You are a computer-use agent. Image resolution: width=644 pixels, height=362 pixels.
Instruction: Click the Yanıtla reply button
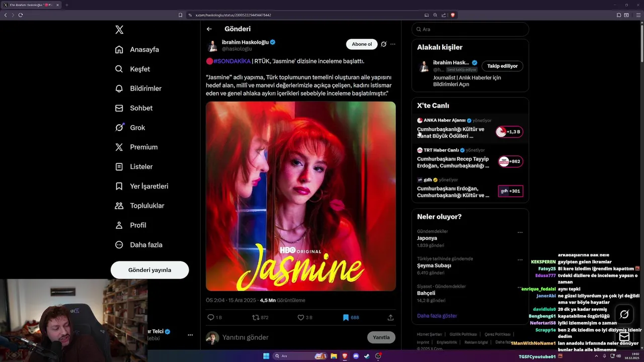click(381, 337)
